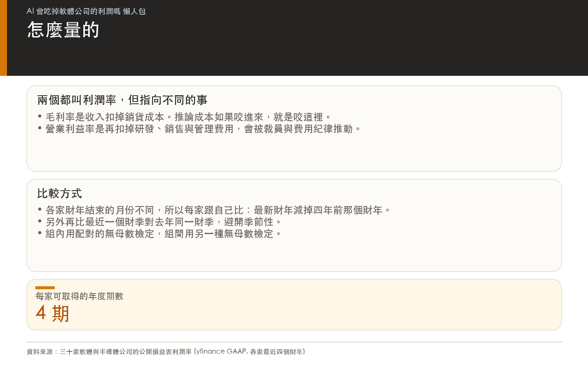Click heading 兩個都叫利潤率,但指向不同的事
This screenshot has width=588, height=368.
[x=122, y=100]
